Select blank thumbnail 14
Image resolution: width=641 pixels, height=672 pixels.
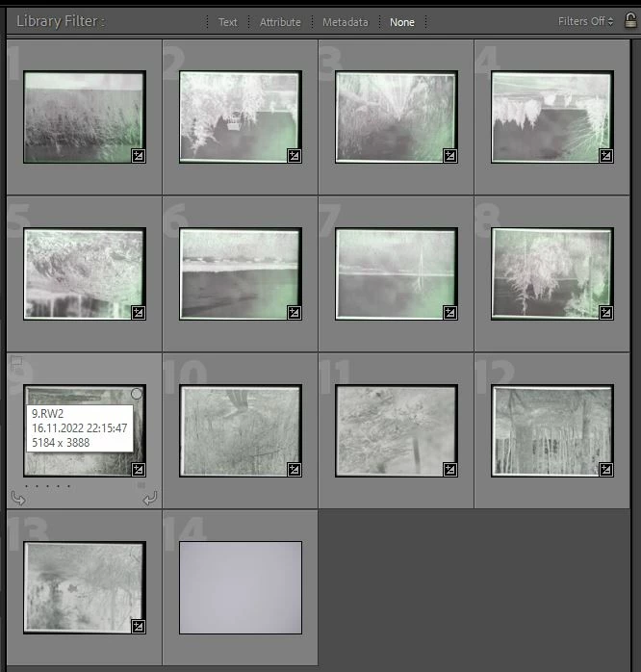click(241, 587)
